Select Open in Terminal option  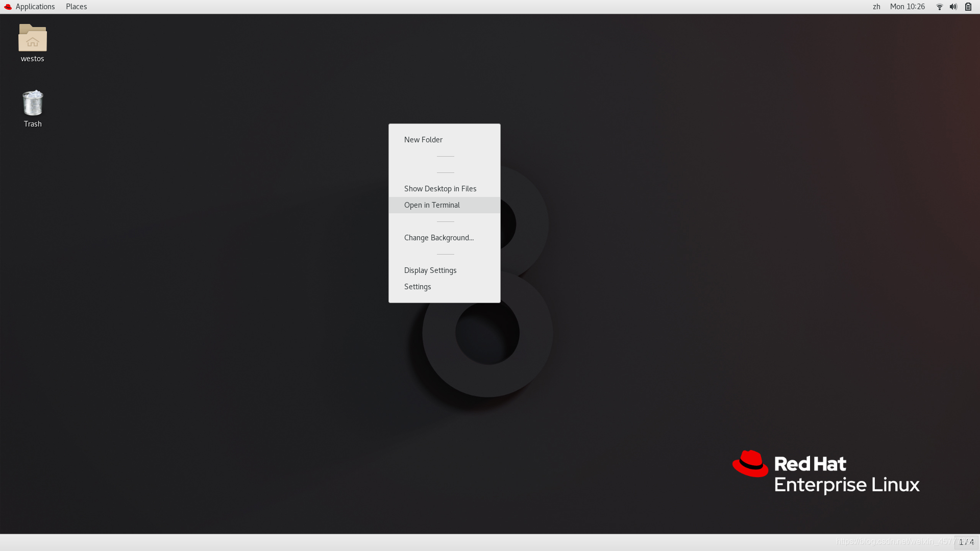coord(431,205)
